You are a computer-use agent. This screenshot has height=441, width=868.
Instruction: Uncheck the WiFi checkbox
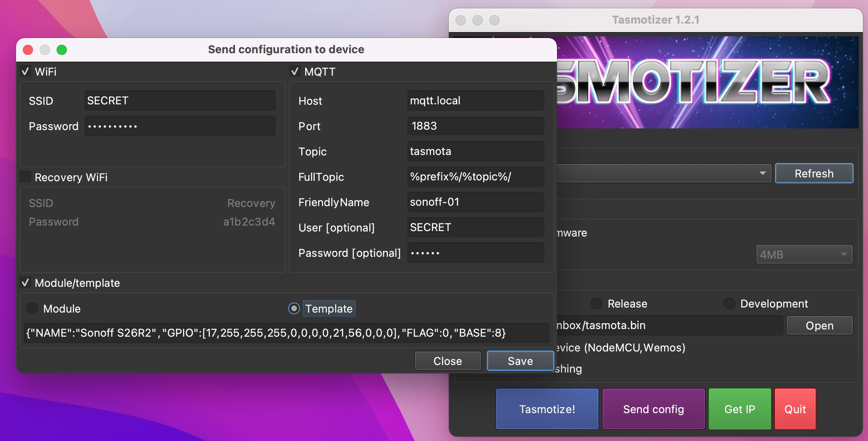coord(26,71)
